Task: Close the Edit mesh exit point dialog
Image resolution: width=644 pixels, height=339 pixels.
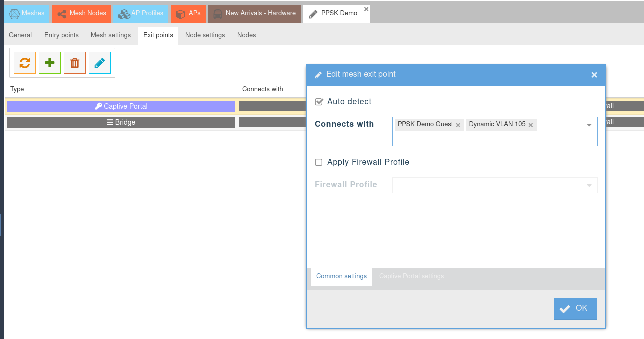Action: coord(594,75)
